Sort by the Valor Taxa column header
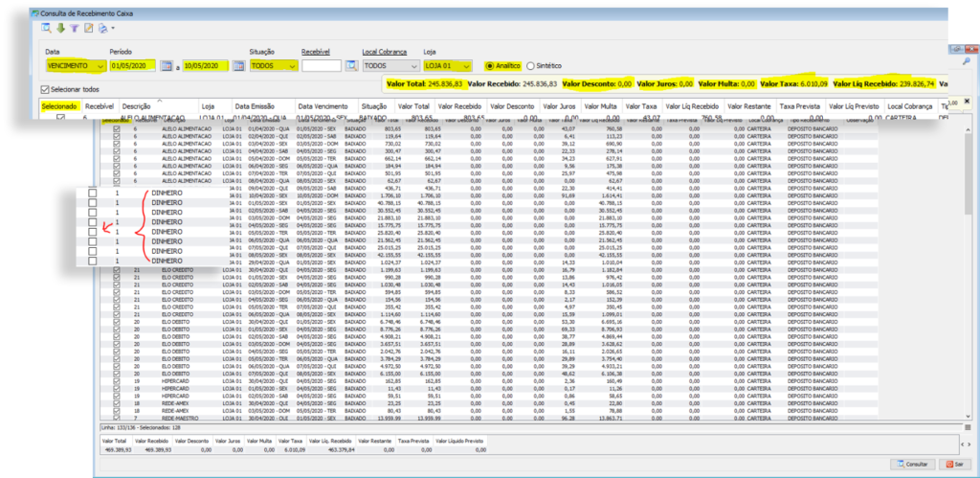This screenshot has height=478, width=980. pyautogui.click(x=640, y=107)
